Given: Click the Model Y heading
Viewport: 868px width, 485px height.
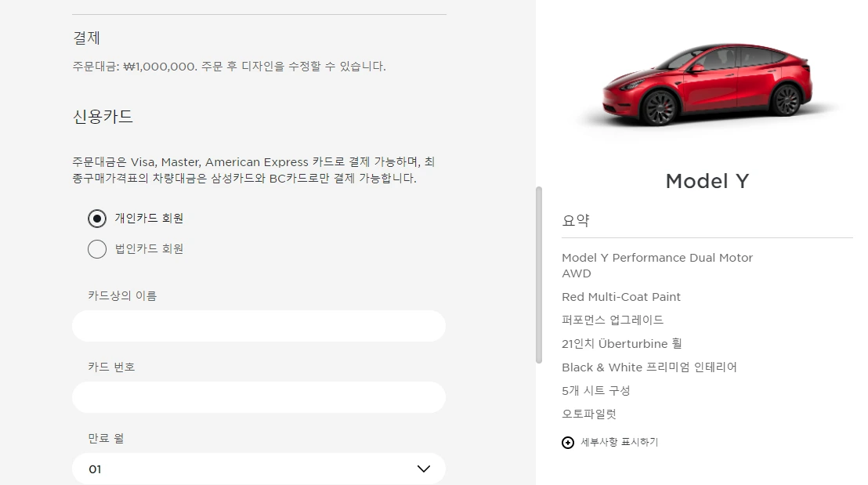Looking at the screenshot, I should (707, 181).
